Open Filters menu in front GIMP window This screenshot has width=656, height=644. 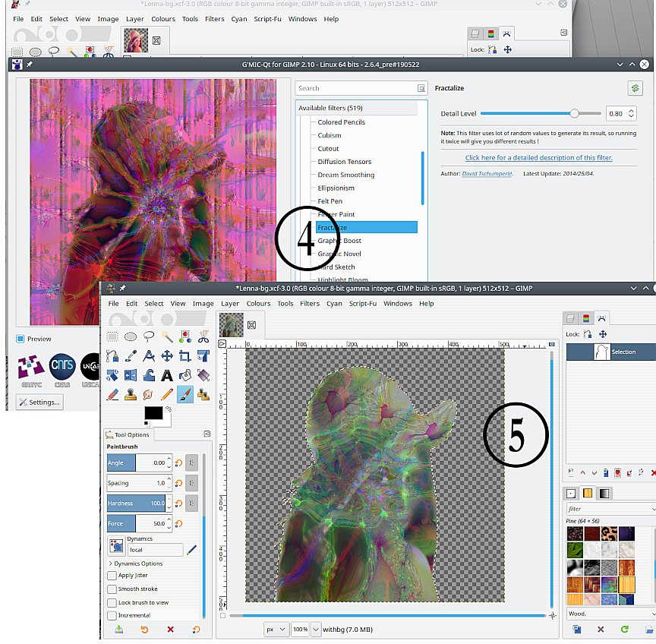coord(310,304)
